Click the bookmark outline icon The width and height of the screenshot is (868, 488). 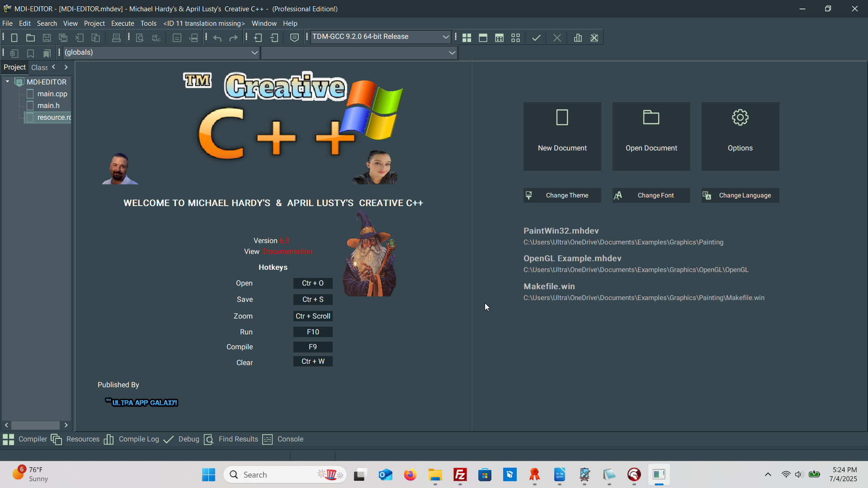pyautogui.click(x=30, y=53)
